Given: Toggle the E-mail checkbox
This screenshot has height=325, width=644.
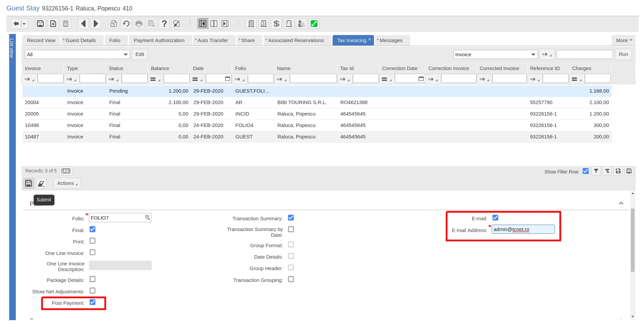Looking at the screenshot, I should (x=495, y=218).
